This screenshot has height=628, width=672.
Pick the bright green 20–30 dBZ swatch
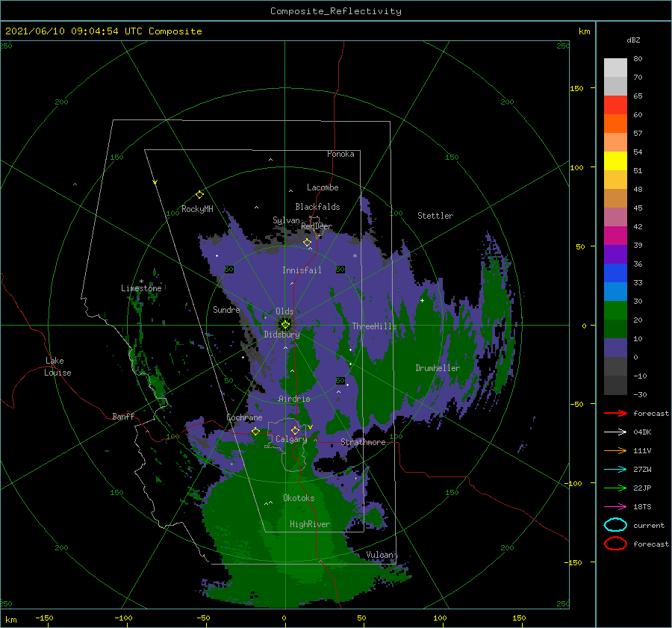pyautogui.click(x=615, y=311)
